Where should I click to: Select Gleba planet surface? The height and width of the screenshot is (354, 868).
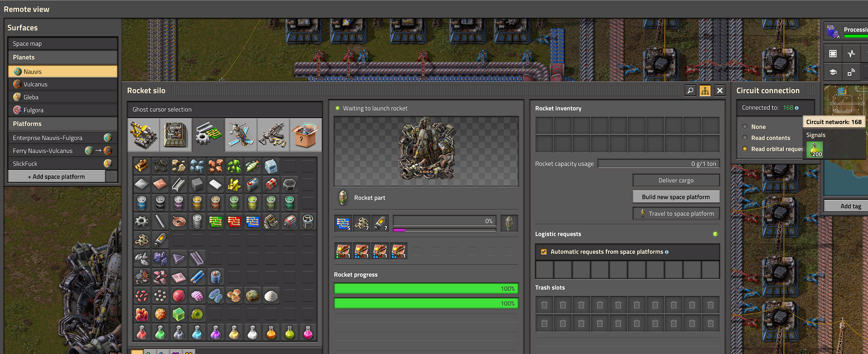point(63,97)
